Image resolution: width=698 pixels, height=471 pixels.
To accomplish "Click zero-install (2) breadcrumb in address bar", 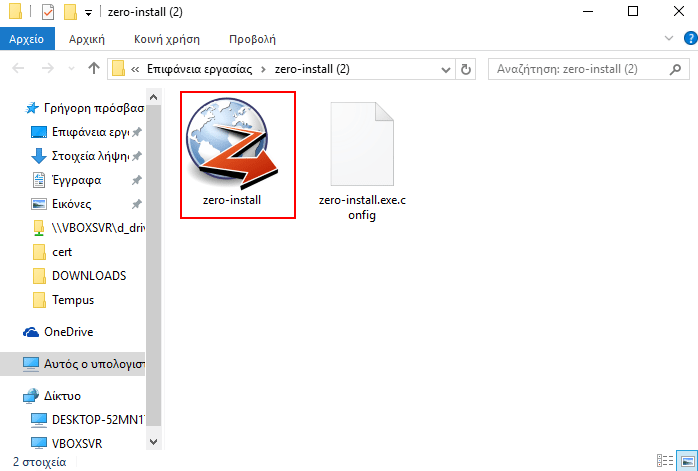I will (312, 69).
